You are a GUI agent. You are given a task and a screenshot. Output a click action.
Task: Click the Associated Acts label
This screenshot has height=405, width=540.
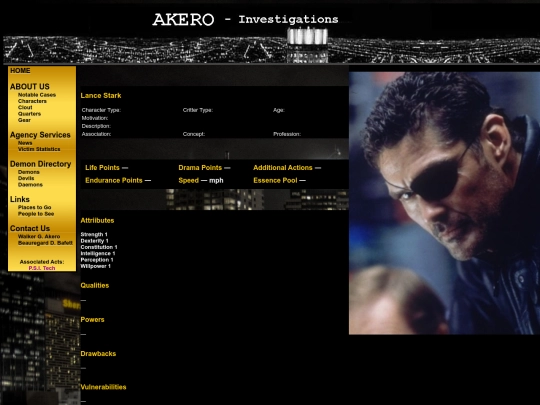[42, 262]
